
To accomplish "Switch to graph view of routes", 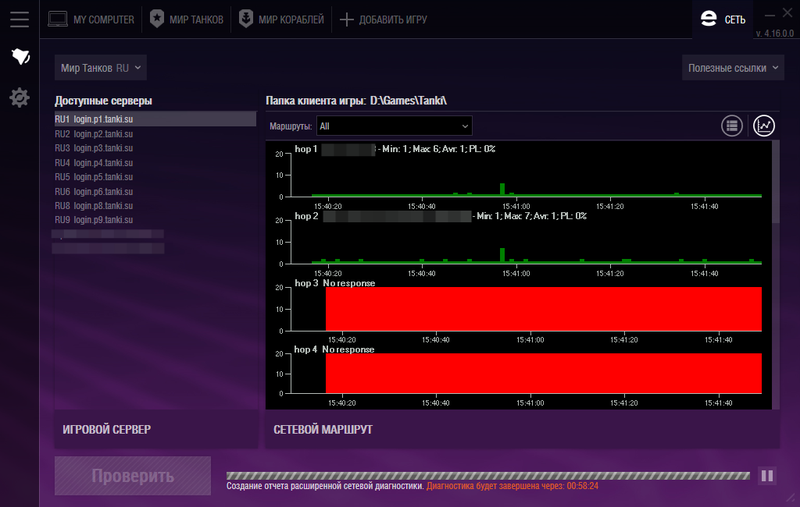I will coord(764,125).
